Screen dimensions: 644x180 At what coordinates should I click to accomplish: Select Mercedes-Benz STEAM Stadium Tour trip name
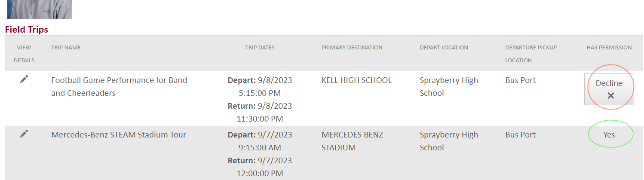point(119,134)
